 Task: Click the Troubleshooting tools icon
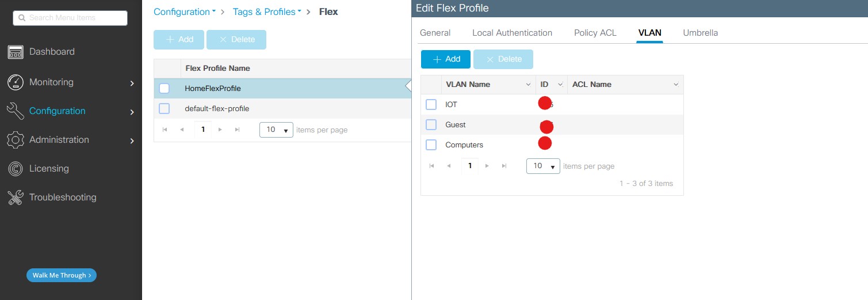pyautogui.click(x=15, y=198)
